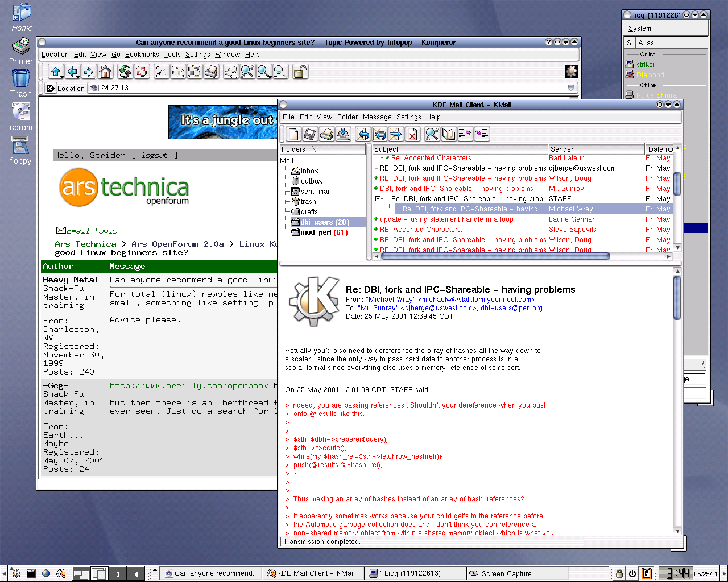Click KMail Next message icon

482,134
